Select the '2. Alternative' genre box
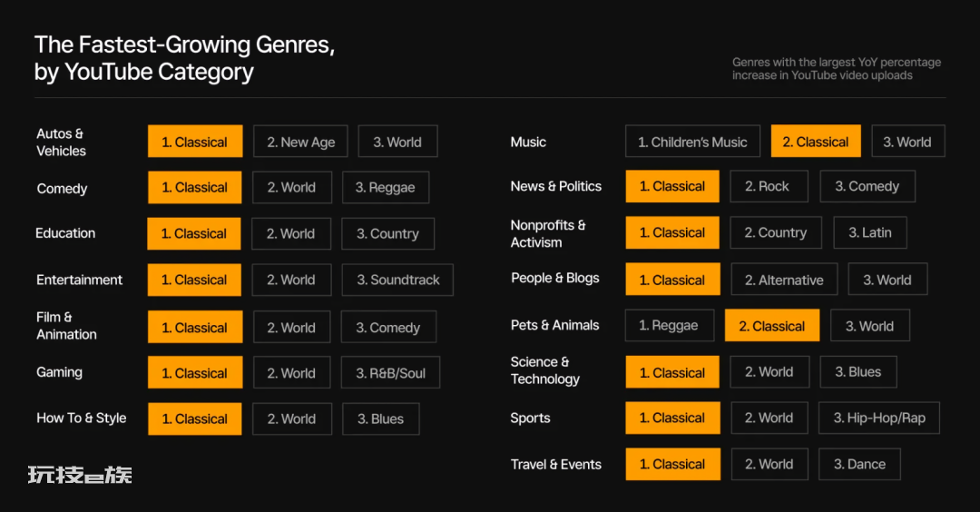 click(x=784, y=280)
